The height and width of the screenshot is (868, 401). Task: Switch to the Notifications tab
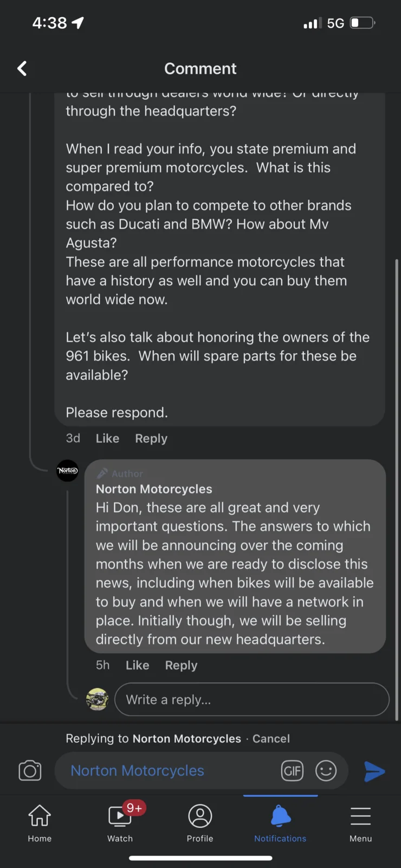(x=280, y=822)
